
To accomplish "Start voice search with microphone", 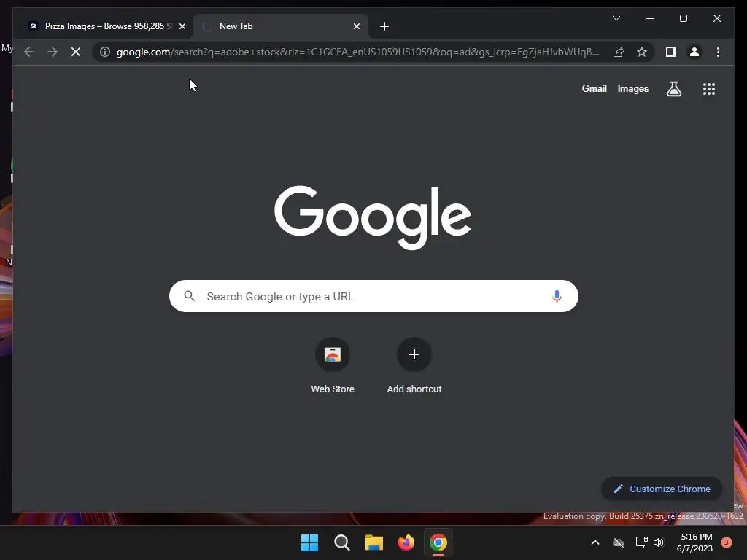I will pos(557,296).
